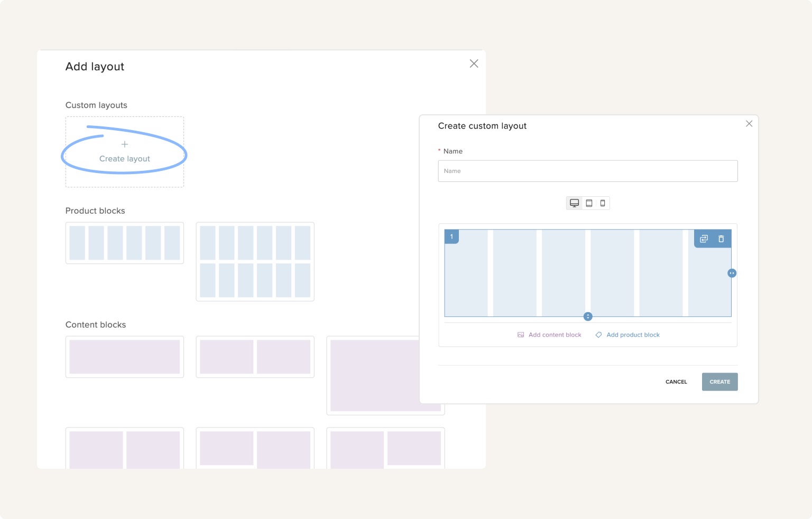Focus the layout Name input field
This screenshot has height=519, width=812.
pyautogui.click(x=587, y=171)
